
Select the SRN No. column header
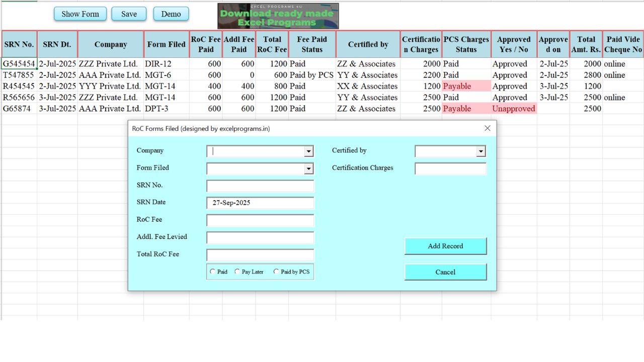point(19,44)
